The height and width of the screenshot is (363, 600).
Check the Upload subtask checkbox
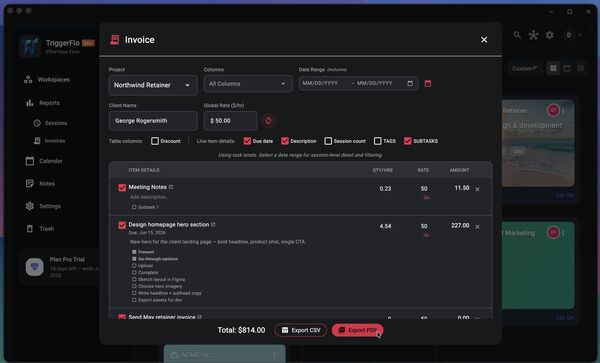pos(134,266)
